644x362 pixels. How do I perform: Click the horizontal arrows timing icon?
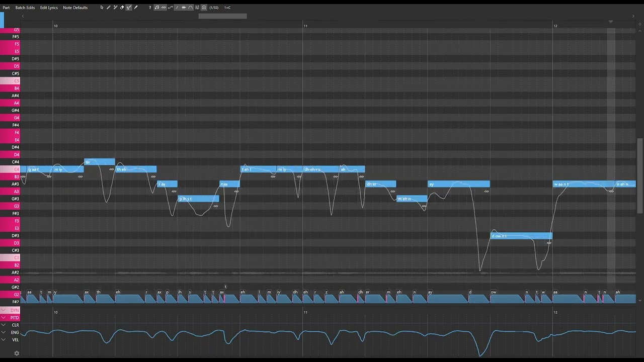coord(184,8)
